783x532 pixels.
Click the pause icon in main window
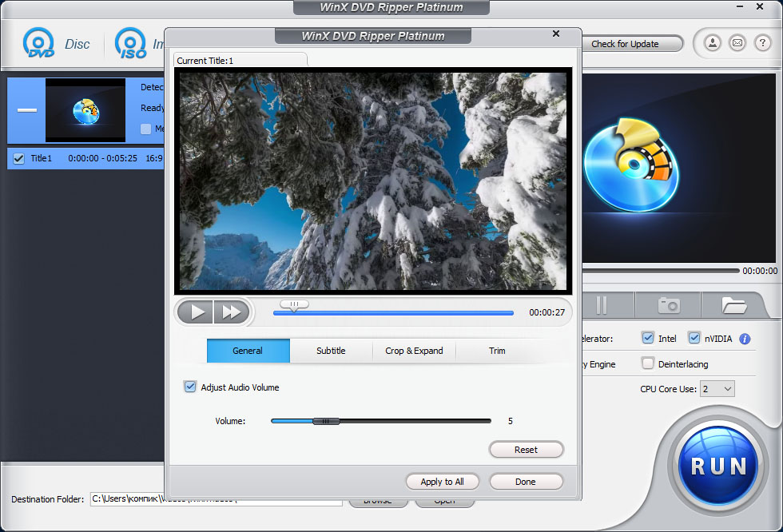tap(602, 305)
